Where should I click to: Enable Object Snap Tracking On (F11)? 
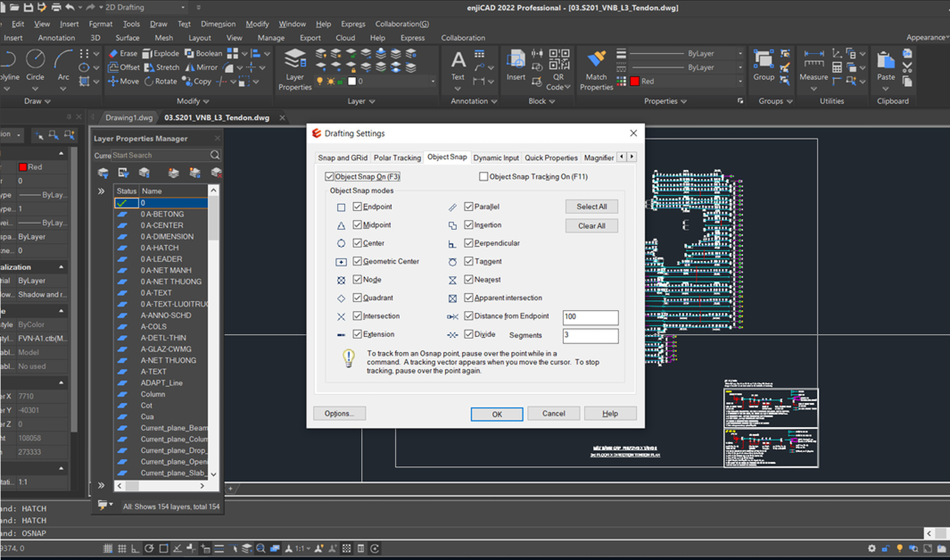point(484,176)
